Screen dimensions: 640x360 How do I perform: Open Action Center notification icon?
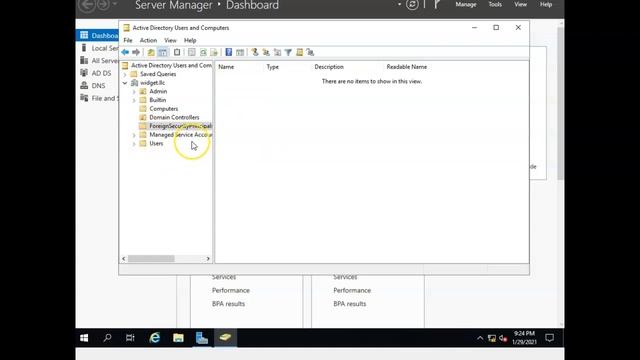pos(549,338)
